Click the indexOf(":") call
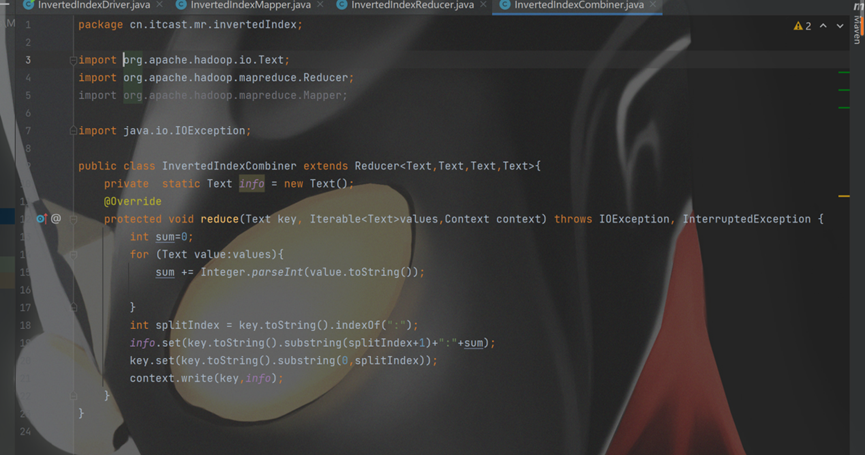Viewport: 865px width, 455px height. click(374, 325)
